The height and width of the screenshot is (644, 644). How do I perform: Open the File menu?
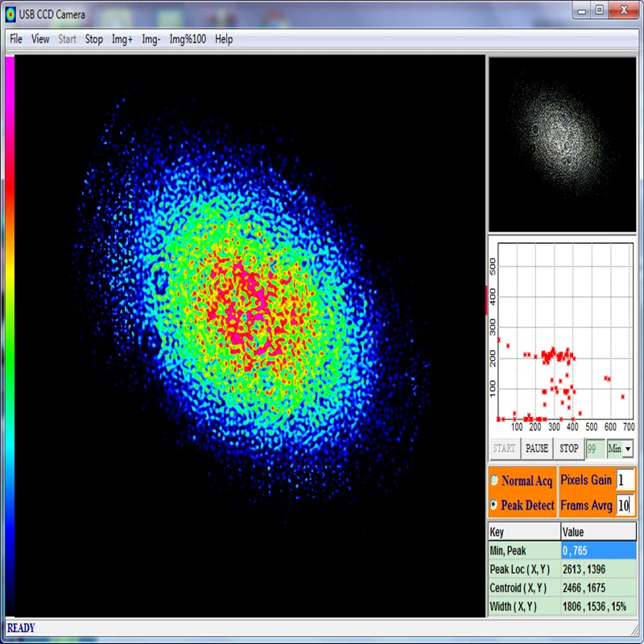16,39
